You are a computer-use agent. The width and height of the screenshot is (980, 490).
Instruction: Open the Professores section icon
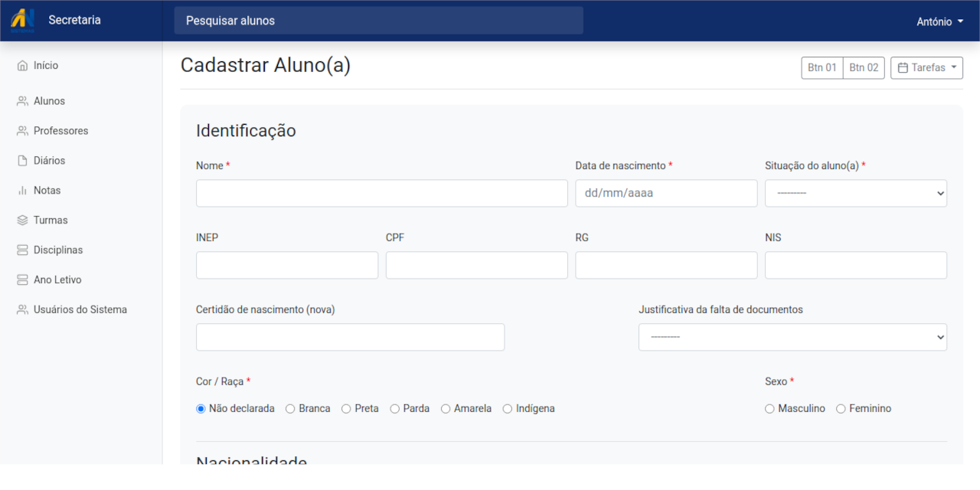point(22,130)
